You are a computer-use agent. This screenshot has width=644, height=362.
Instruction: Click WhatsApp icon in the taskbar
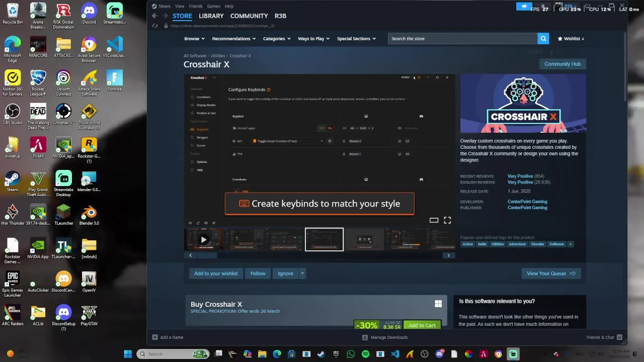click(351, 354)
